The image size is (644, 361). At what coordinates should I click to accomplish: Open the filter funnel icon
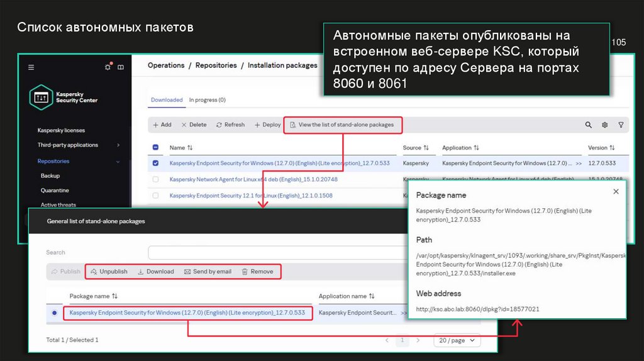pos(621,125)
